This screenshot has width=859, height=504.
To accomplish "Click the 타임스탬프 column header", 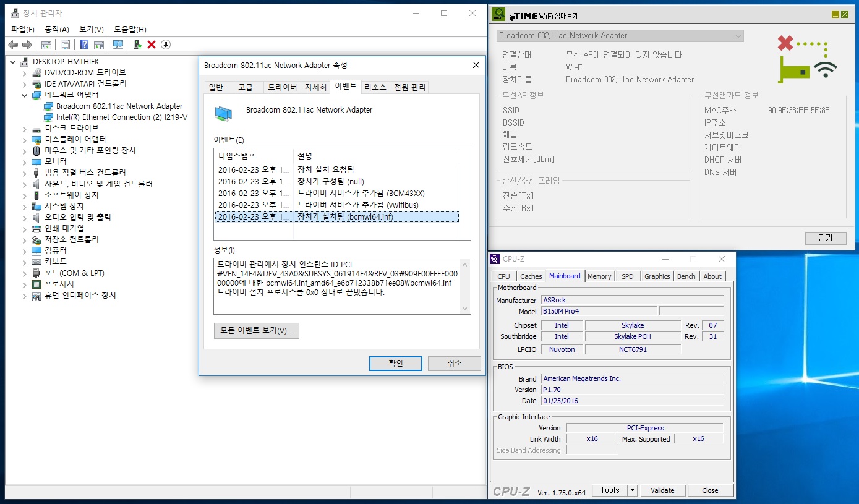I will point(254,156).
